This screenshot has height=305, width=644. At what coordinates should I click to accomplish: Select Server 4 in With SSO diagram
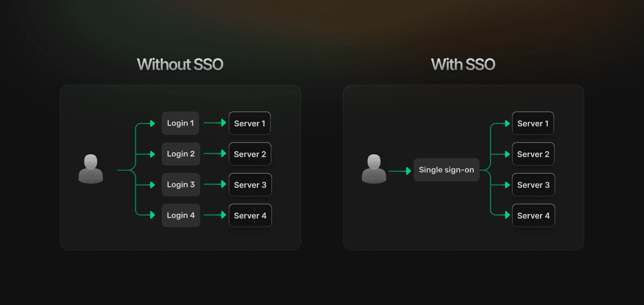pos(534,215)
